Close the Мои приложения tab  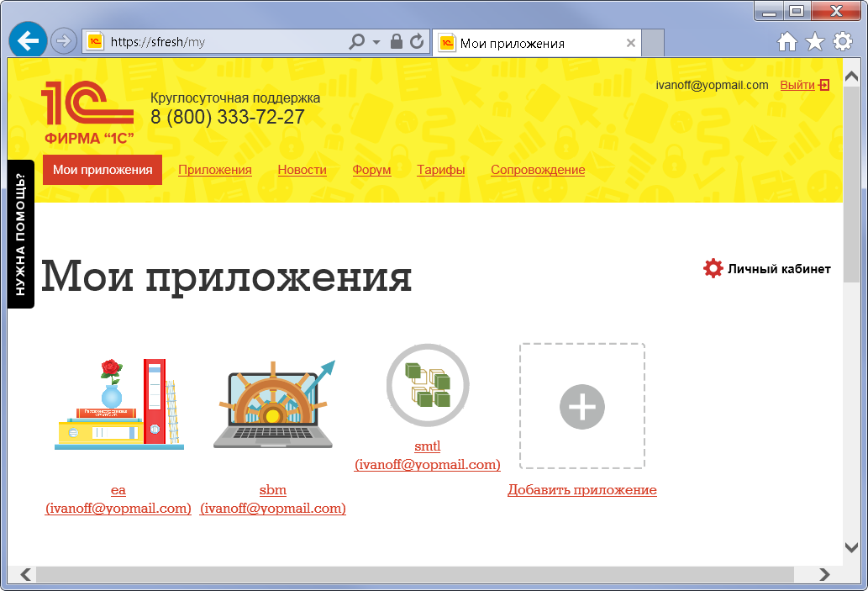tap(630, 43)
